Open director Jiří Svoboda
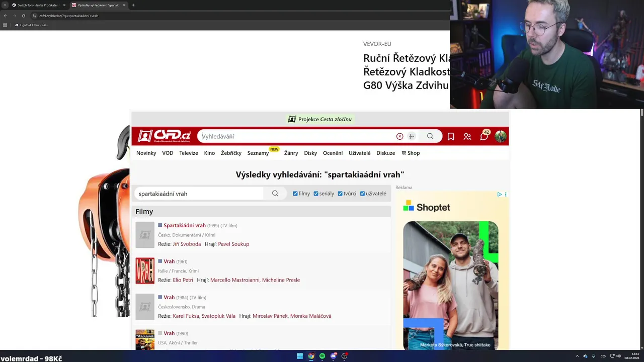Image resolution: width=644 pixels, height=362 pixels. pos(187,244)
